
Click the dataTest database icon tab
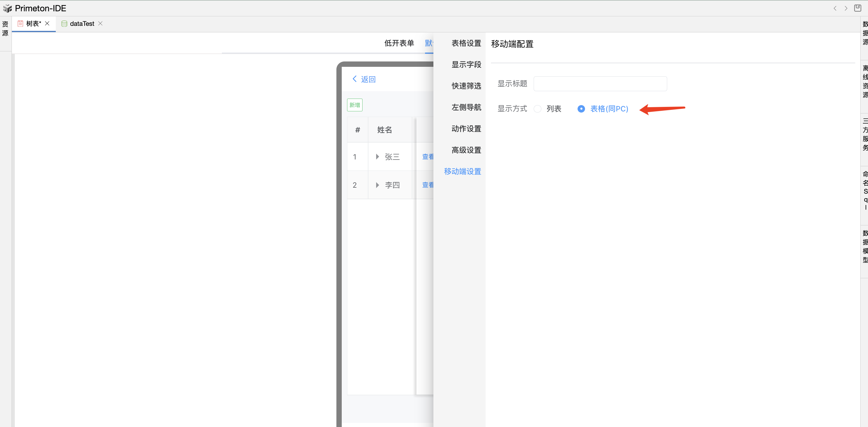click(64, 24)
